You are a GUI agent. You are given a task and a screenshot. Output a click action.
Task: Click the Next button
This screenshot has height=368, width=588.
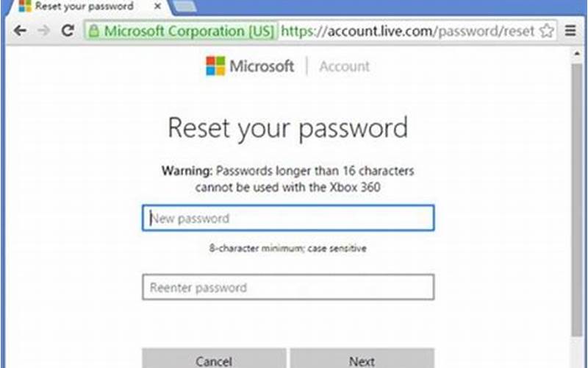point(362,358)
